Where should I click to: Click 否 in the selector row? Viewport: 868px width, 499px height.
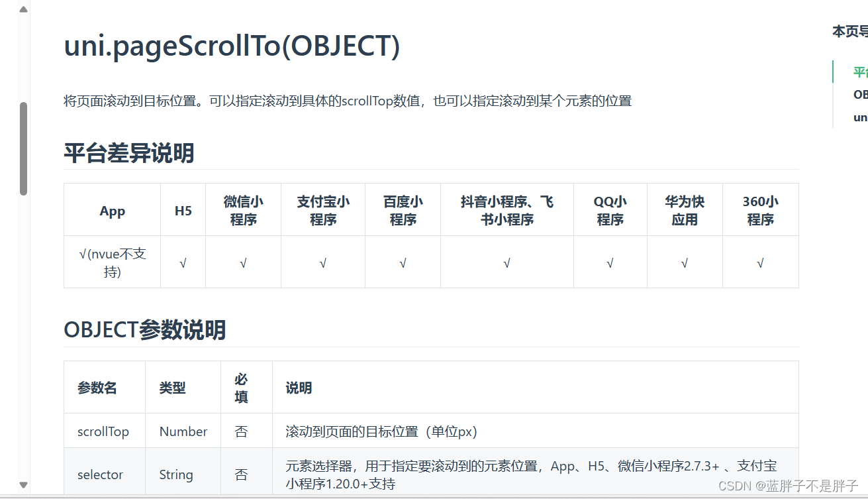tap(242, 474)
